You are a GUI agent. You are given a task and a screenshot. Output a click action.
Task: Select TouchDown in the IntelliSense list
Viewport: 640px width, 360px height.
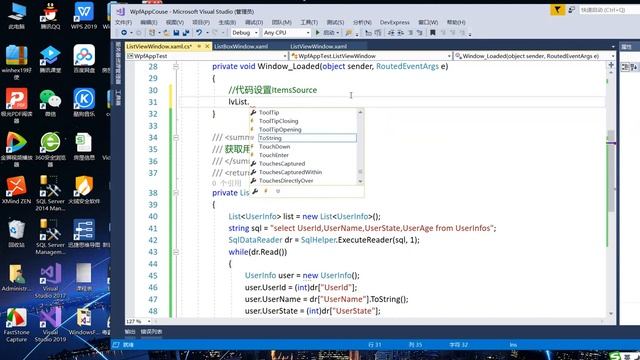(x=274, y=147)
